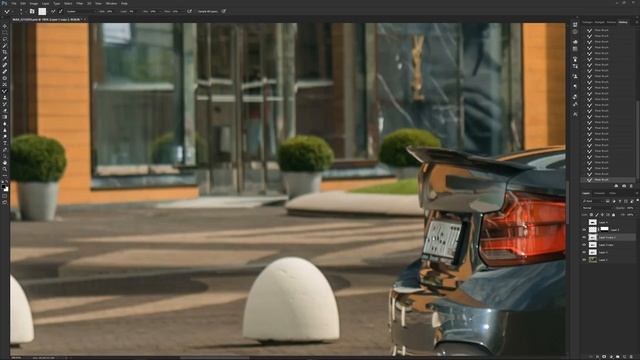640x360 pixels.
Task: Click the current brush load swatch
Action: 42,11
